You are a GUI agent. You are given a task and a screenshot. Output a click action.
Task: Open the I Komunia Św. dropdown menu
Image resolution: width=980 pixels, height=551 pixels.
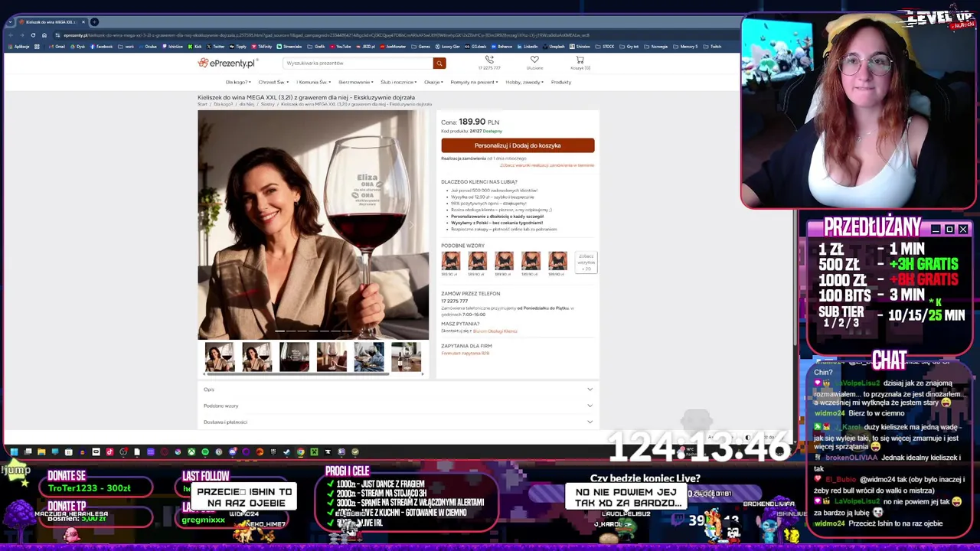tap(313, 82)
